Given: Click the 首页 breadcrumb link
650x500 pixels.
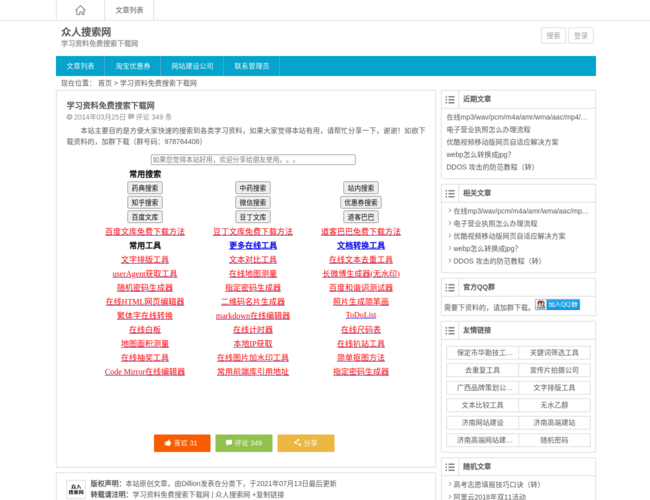Looking at the screenshot, I should coord(105,83).
